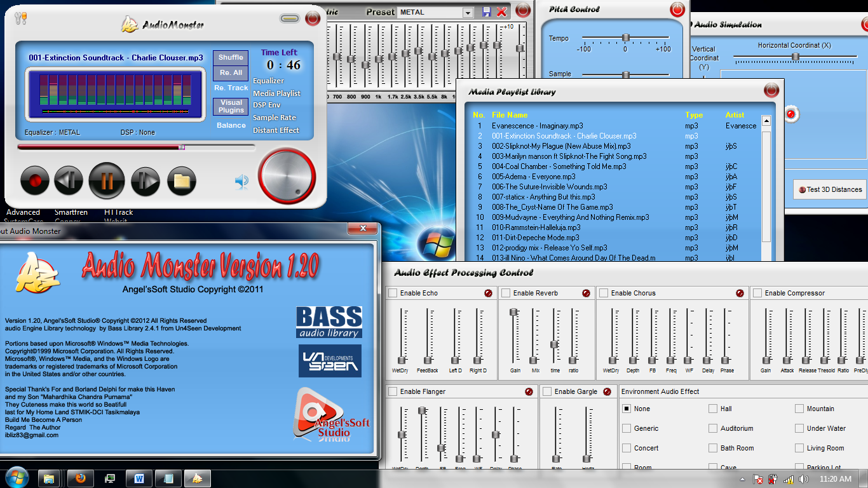Skip to the next track
The width and height of the screenshot is (868, 488).
145,181
